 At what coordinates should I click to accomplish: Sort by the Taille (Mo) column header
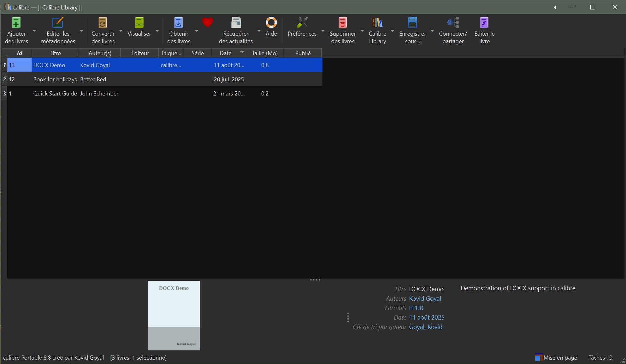[264, 53]
